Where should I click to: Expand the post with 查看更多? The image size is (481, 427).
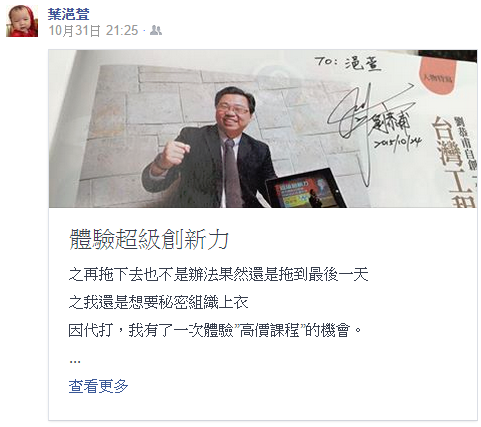[x=98, y=386]
